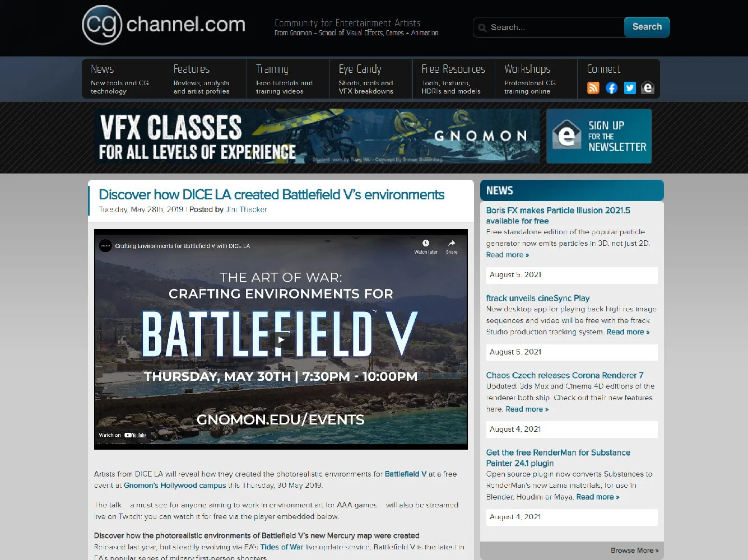Open the Tides of War link

coord(281,547)
